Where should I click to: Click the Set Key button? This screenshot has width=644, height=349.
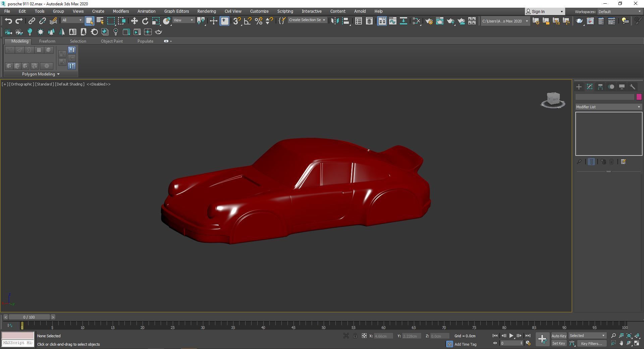558,343
